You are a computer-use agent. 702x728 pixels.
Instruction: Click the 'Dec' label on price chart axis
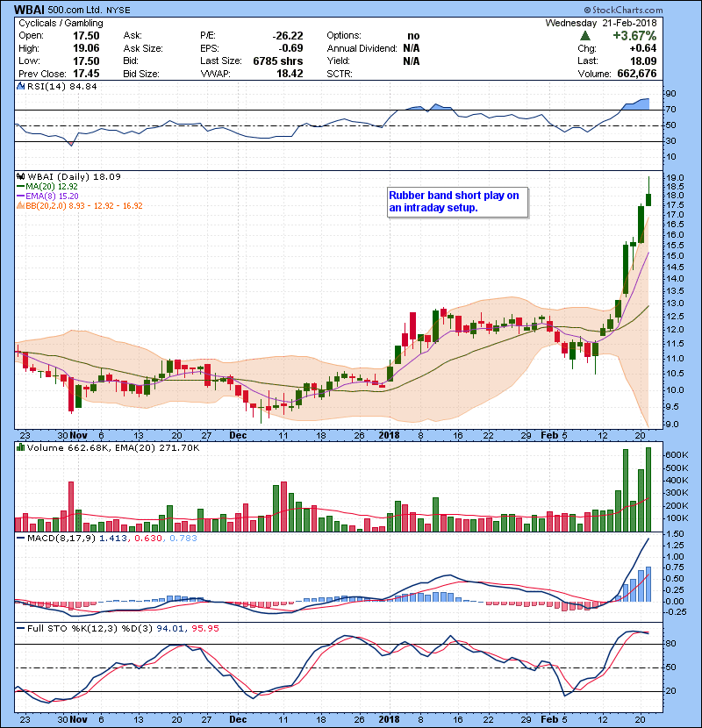click(238, 436)
